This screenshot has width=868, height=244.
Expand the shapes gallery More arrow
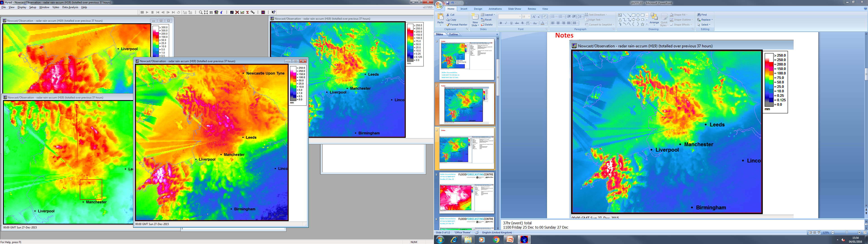click(647, 24)
